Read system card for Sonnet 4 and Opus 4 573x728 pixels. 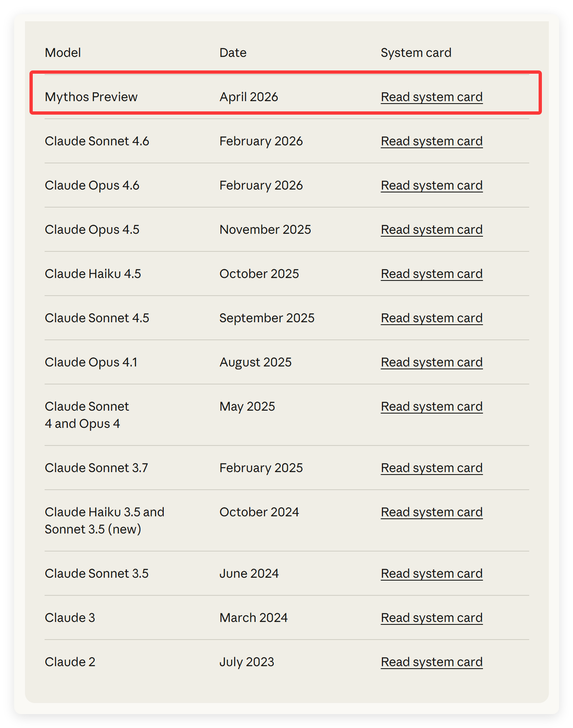coord(431,407)
